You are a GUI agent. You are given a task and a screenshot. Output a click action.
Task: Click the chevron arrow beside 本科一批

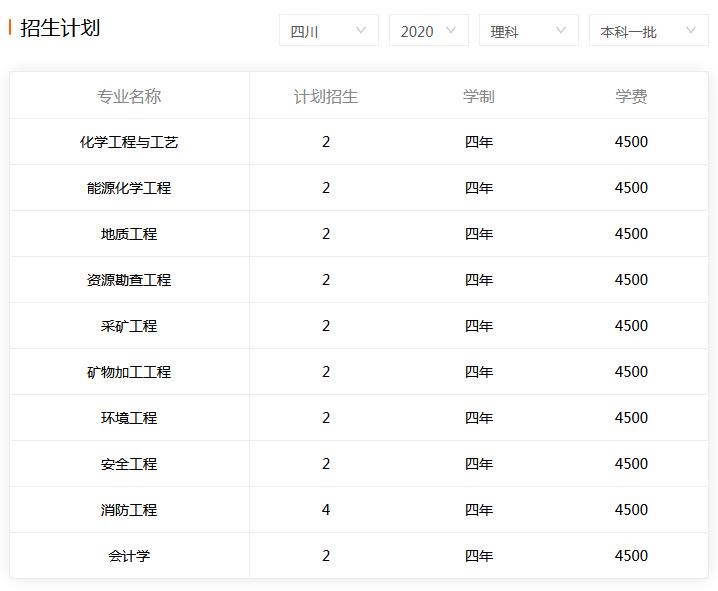pos(691,30)
